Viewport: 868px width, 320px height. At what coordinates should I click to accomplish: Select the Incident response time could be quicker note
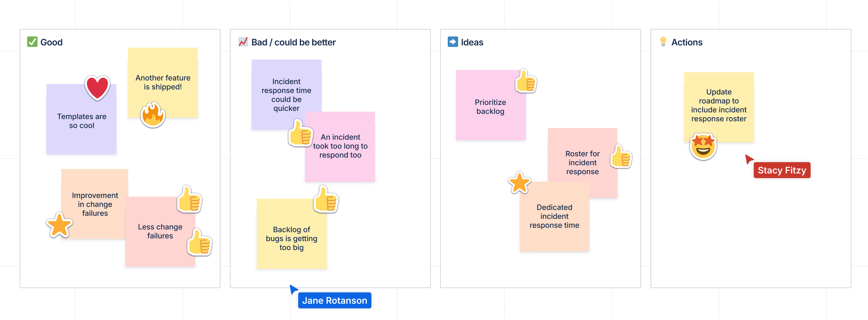286,95
